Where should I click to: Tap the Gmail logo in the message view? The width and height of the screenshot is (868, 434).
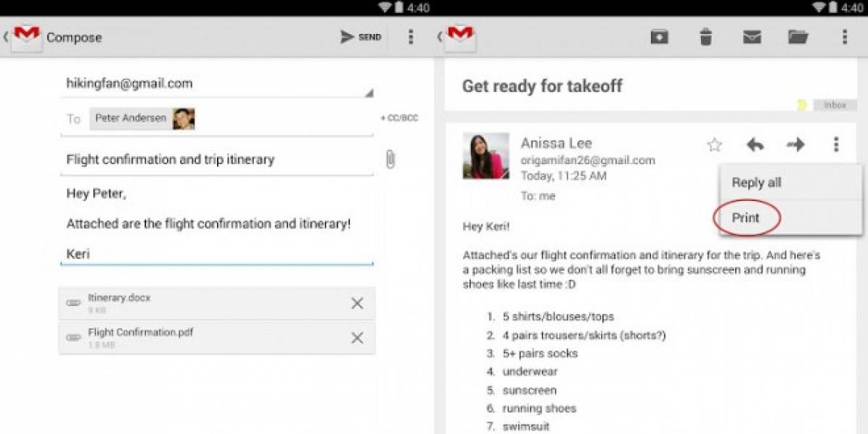[460, 37]
